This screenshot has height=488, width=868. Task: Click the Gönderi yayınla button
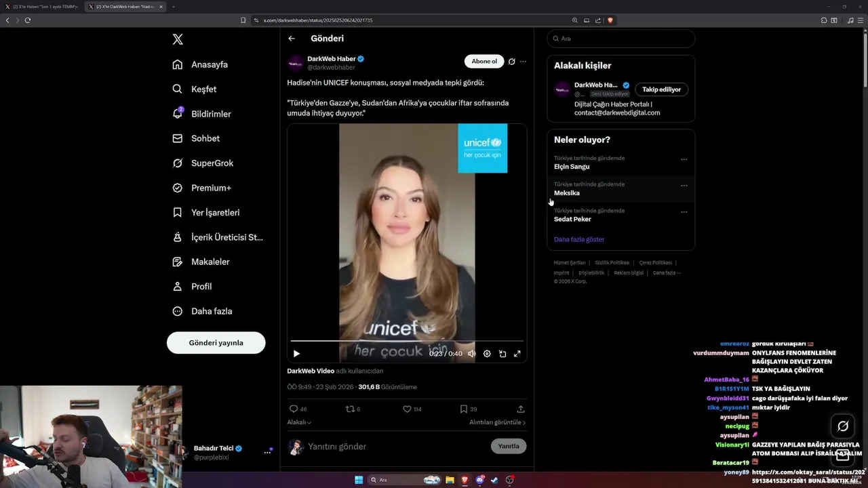click(216, 342)
